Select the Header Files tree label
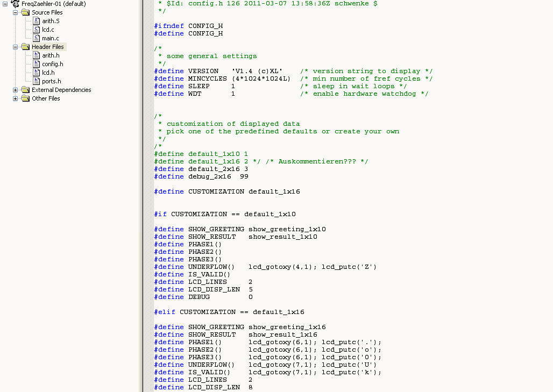 (x=48, y=47)
